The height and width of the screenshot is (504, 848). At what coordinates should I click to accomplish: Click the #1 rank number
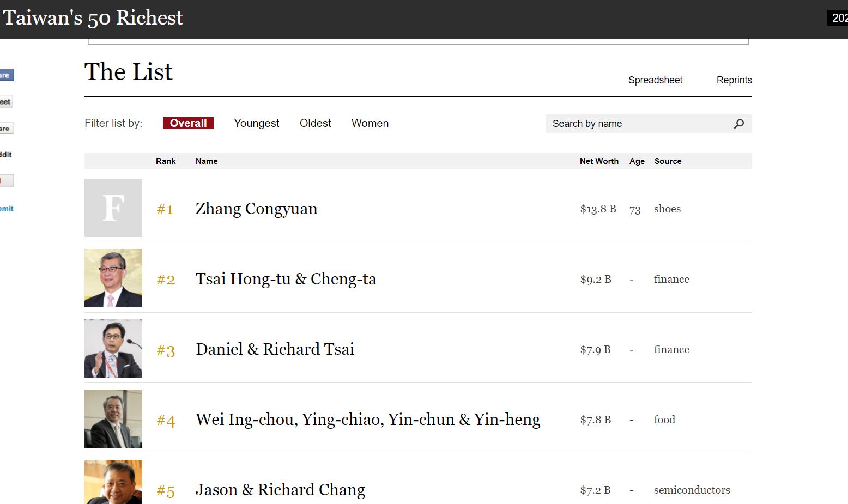click(165, 209)
